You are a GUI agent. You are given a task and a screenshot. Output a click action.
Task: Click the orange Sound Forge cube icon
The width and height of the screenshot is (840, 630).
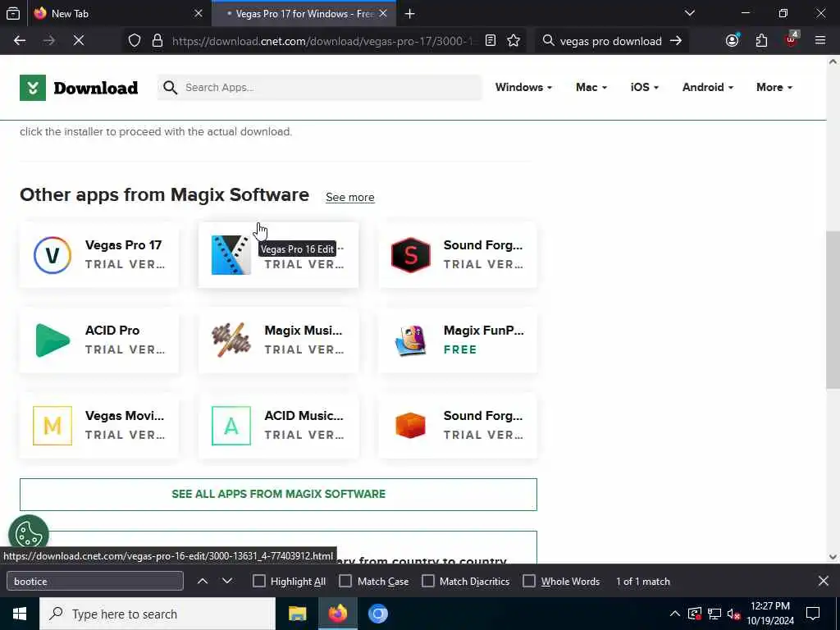410,426
